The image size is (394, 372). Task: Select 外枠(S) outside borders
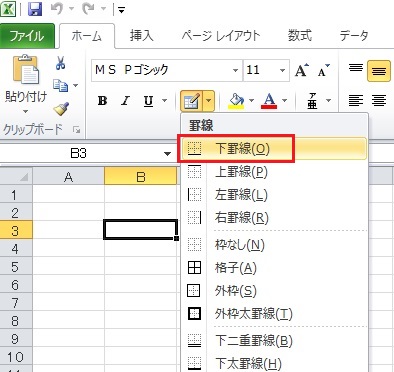(x=274, y=291)
